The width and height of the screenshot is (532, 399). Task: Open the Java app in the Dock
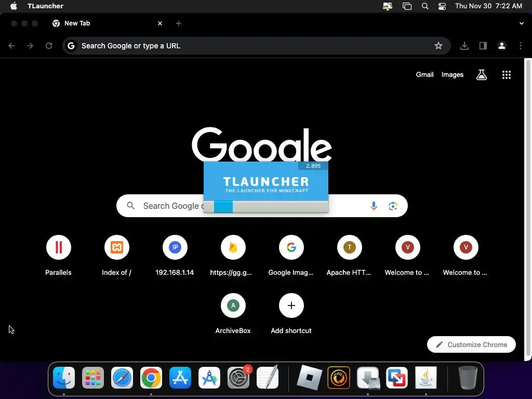(426, 378)
